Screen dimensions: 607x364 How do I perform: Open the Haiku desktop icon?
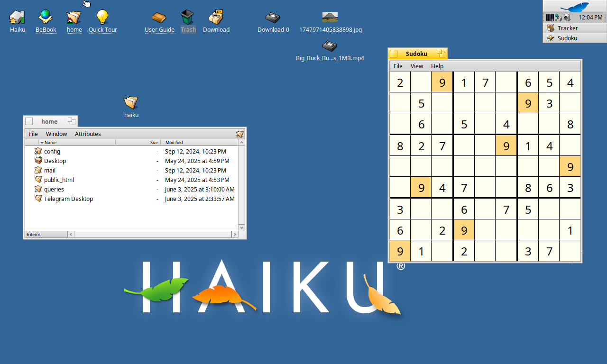click(x=17, y=18)
